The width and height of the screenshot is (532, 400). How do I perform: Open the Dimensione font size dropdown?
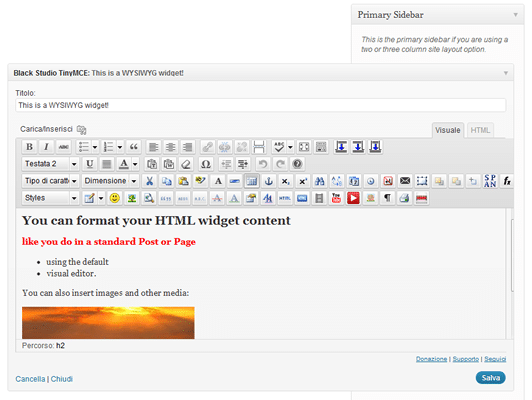click(110, 181)
